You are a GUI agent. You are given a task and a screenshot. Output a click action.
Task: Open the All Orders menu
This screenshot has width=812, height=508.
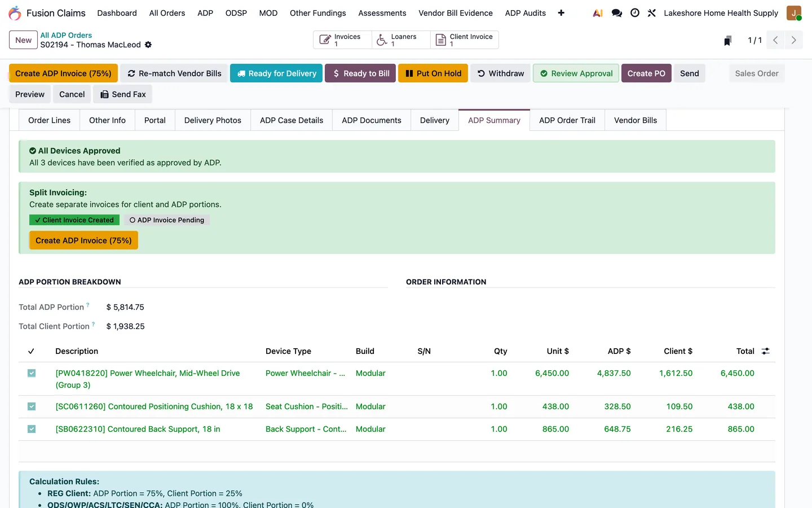click(x=167, y=13)
